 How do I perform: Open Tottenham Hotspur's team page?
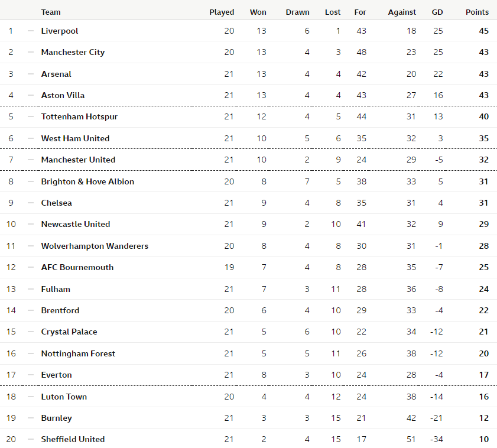click(79, 116)
